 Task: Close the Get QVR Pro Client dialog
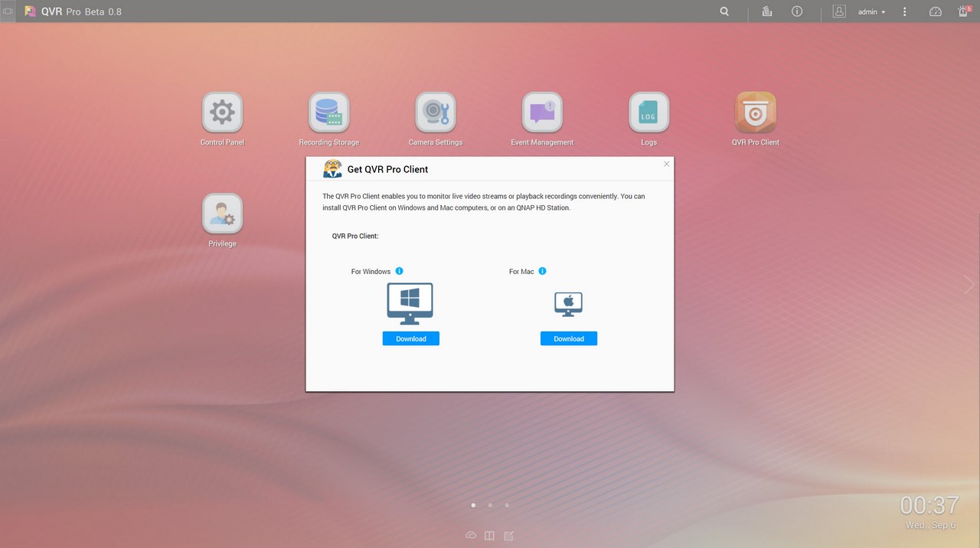pos(666,164)
